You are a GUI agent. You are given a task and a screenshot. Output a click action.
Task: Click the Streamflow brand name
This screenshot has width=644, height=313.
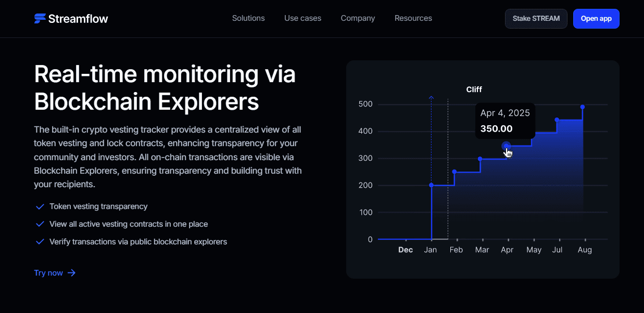[x=78, y=19]
